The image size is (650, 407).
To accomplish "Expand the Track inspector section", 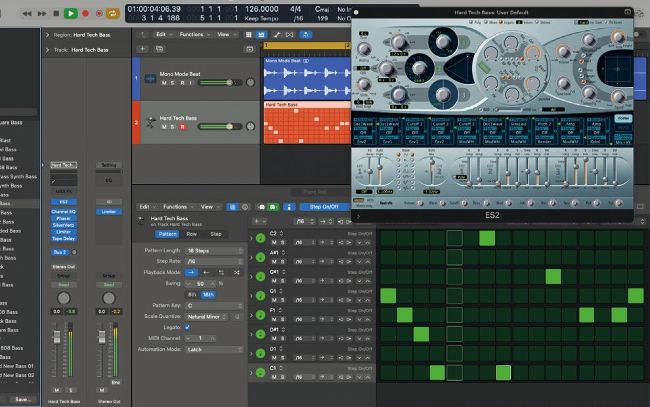I will (x=47, y=50).
